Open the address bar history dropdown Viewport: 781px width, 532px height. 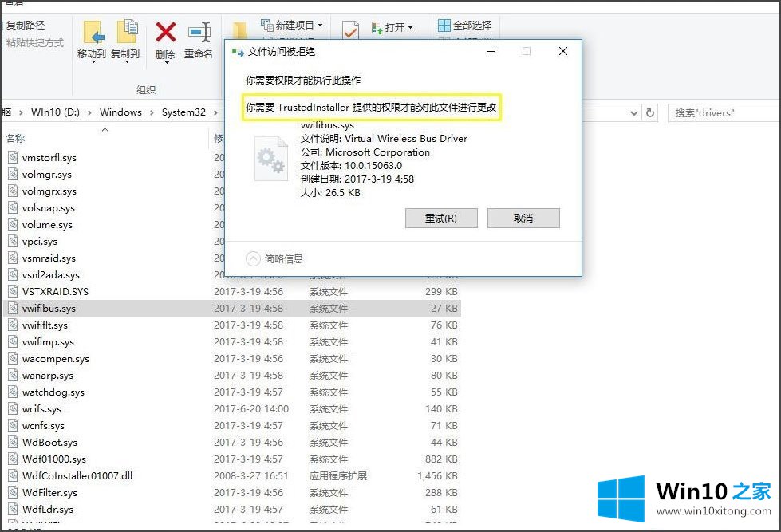633,113
